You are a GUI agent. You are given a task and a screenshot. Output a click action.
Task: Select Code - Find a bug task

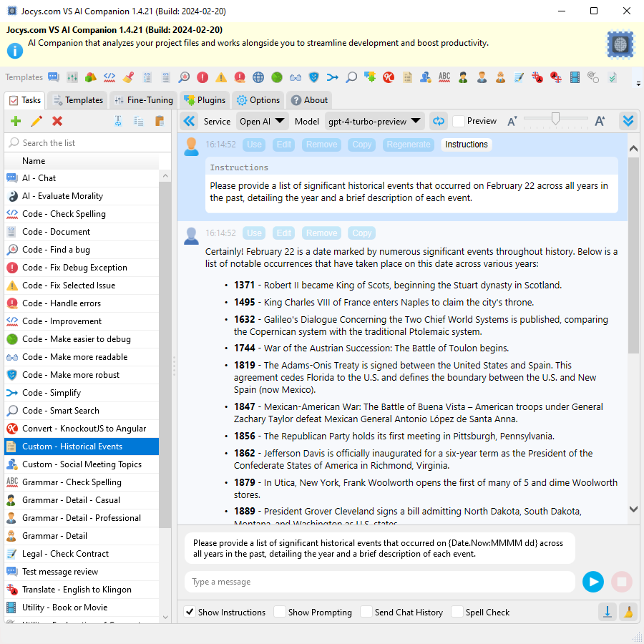tap(82, 249)
